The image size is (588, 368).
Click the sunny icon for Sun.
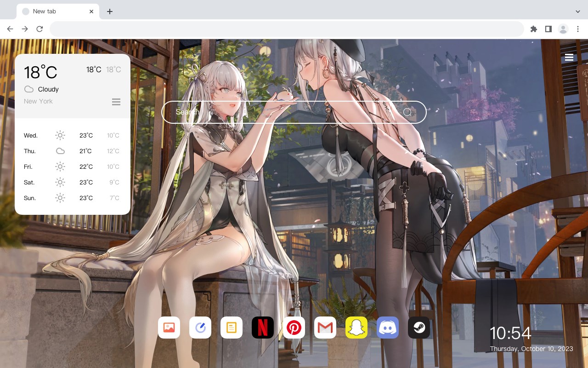(60, 198)
